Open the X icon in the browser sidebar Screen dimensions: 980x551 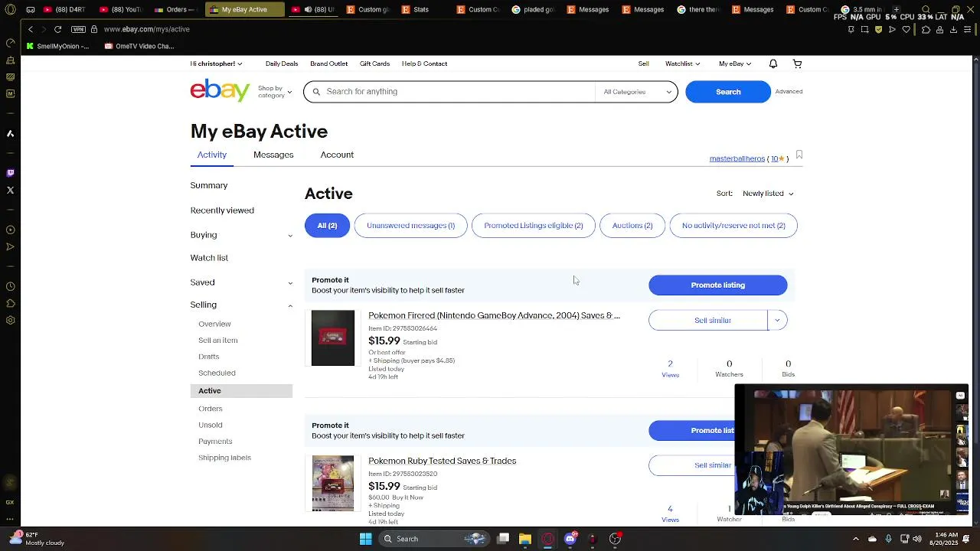coord(10,190)
